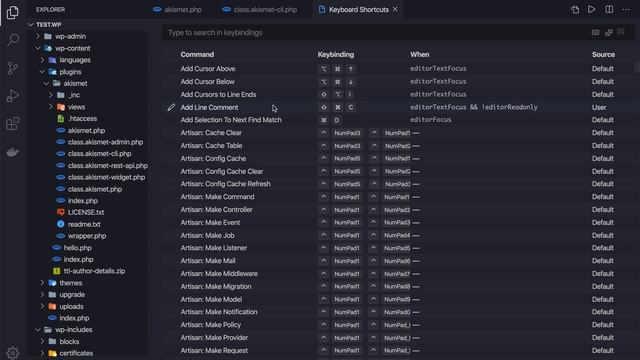This screenshot has width=640, height=360.
Task: Toggle Sort by Precedence in keybindings search
Action: click(609, 33)
